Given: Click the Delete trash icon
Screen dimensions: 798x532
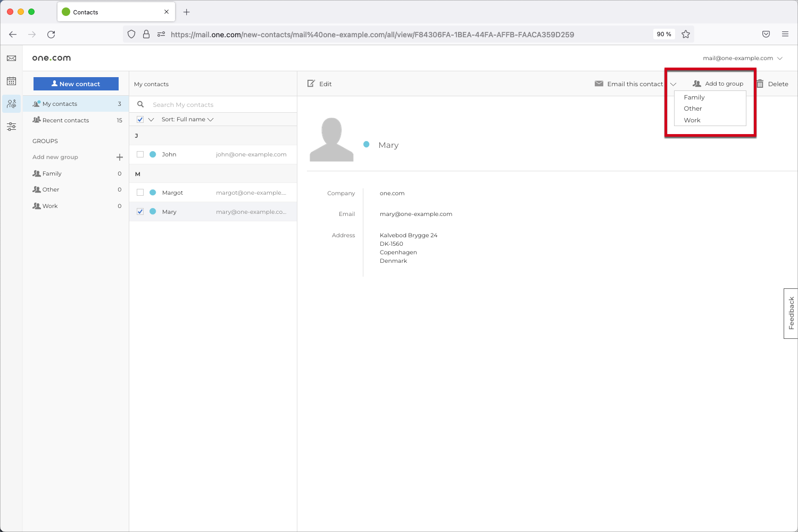Looking at the screenshot, I should coord(760,84).
